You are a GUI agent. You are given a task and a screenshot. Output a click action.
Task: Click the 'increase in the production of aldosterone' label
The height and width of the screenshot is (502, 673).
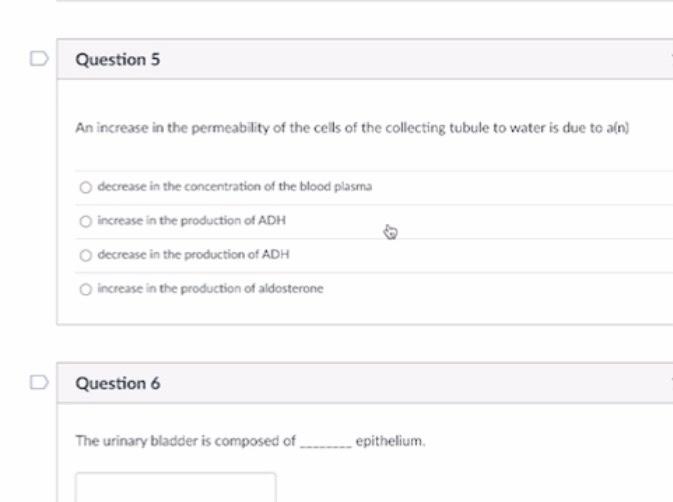pos(210,289)
